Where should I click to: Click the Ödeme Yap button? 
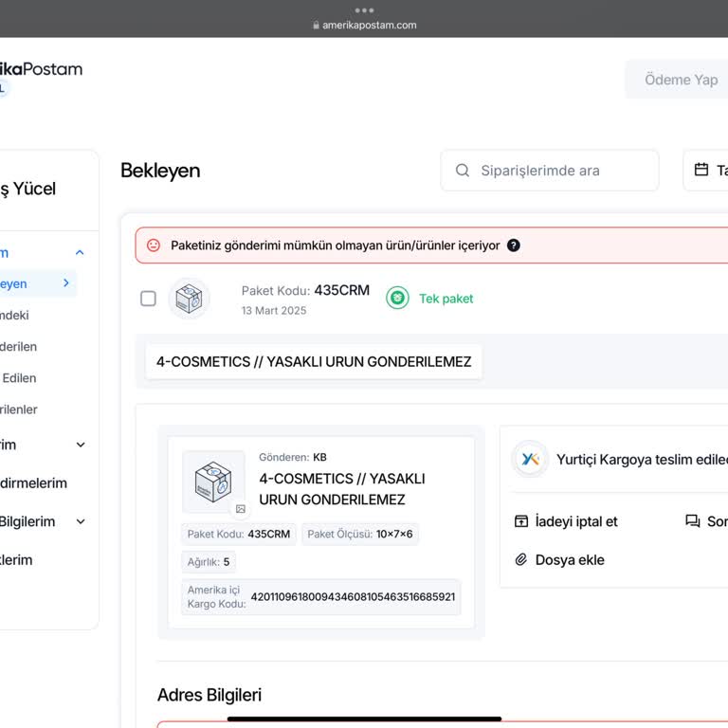[x=680, y=80]
